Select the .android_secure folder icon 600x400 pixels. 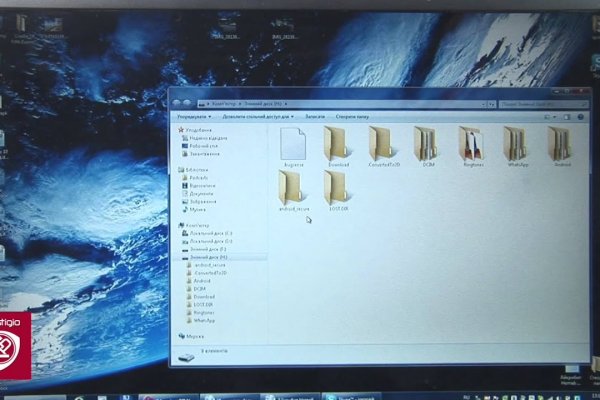click(x=293, y=187)
